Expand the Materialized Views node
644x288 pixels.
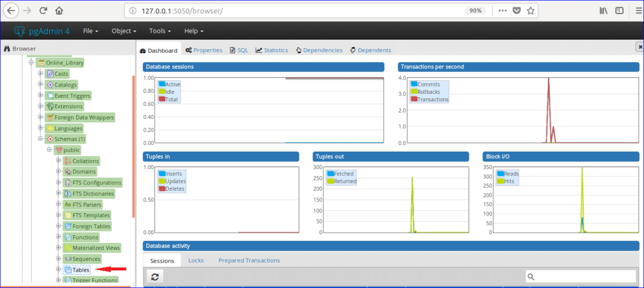[59, 248]
